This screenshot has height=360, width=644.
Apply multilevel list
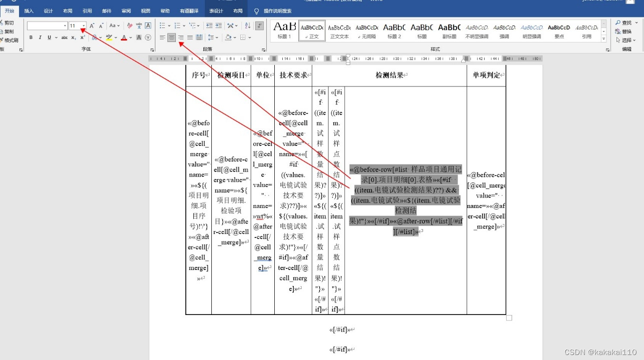[192, 25]
